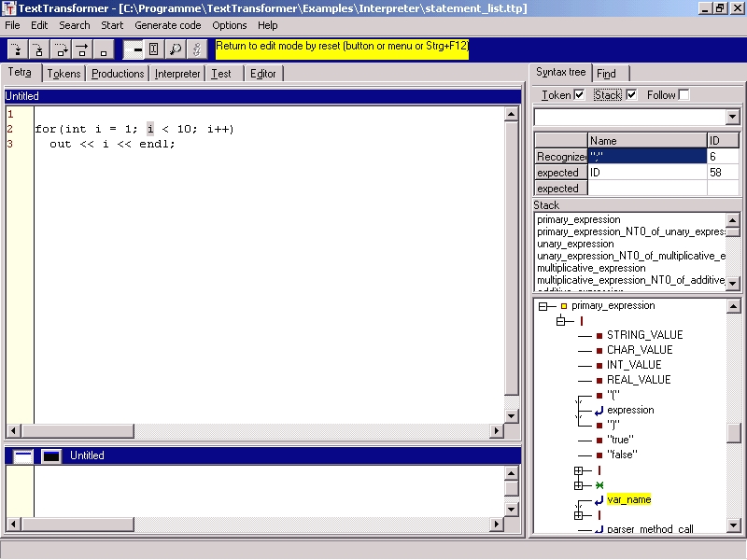Click unary_expression in the Stack list

pos(575,245)
